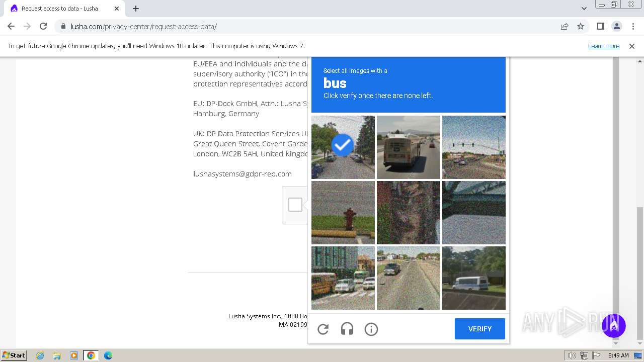
Task: Bookmark this tab with the star icon
Action: (581, 27)
